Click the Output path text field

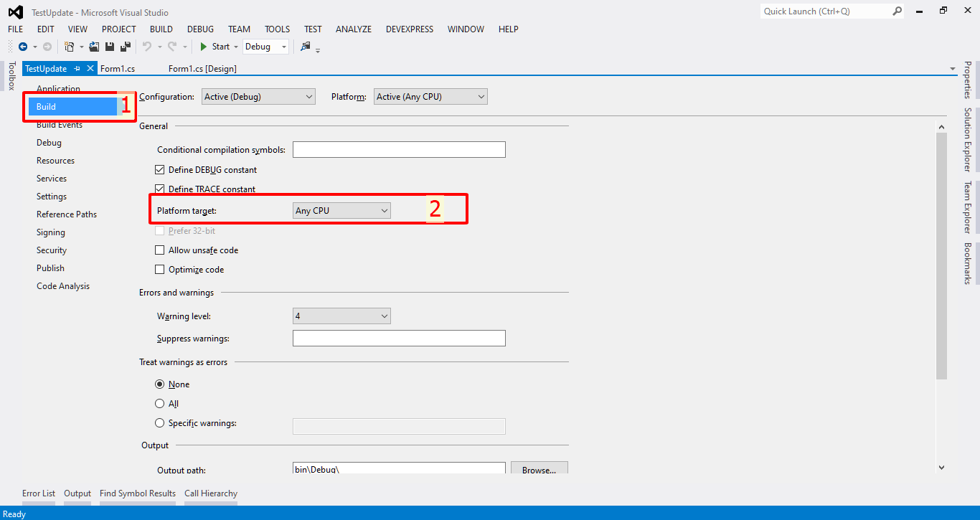(399, 468)
